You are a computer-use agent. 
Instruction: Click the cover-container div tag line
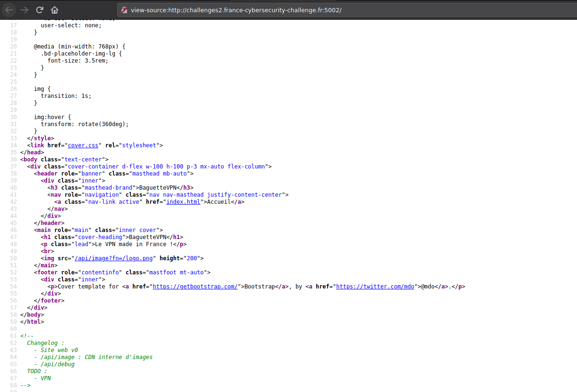pyautogui.click(x=150, y=167)
